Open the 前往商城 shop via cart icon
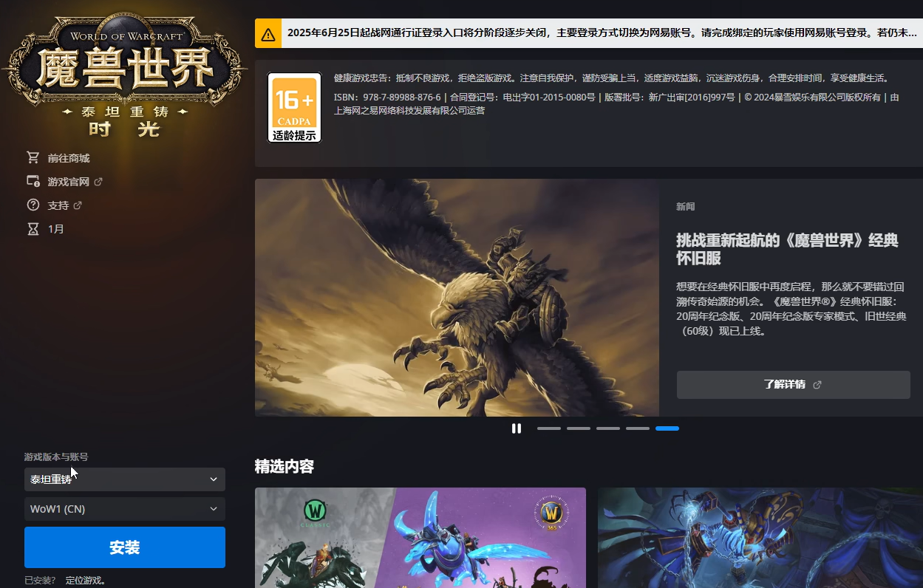 pos(33,157)
